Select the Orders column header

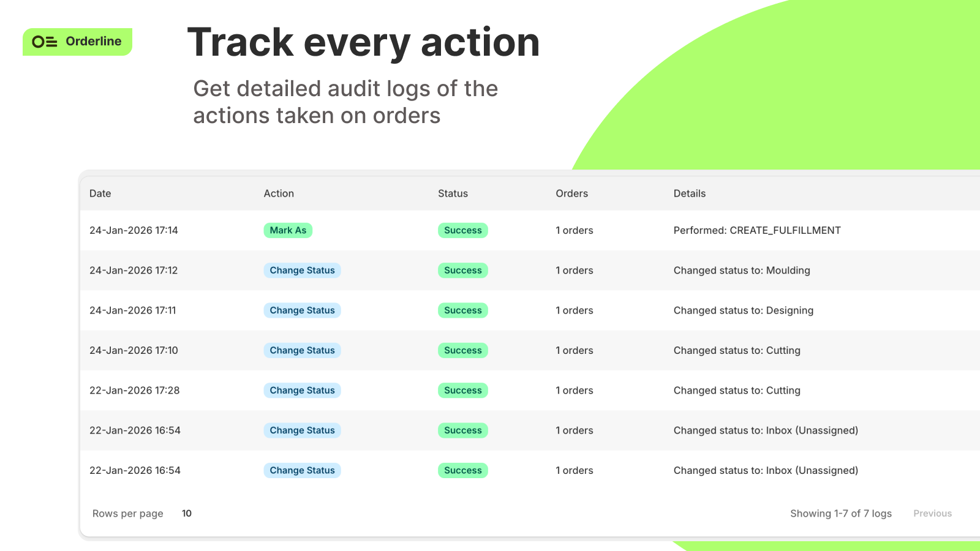click(571, 193)
